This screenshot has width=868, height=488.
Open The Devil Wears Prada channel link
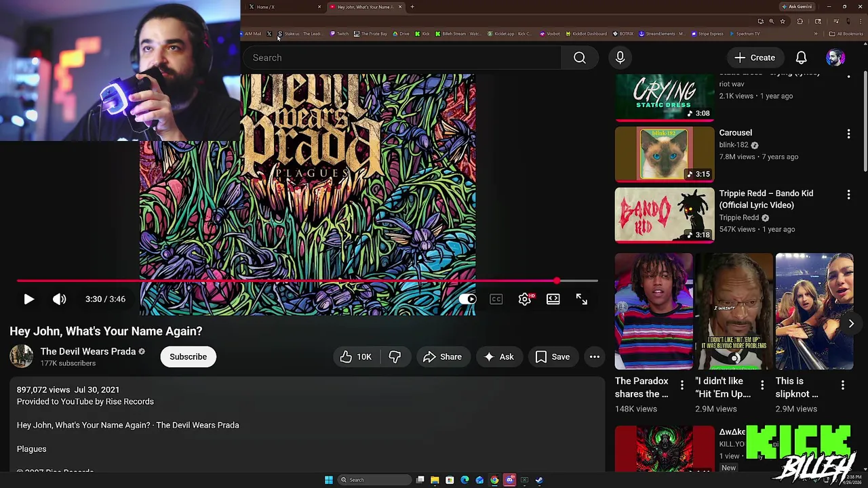click(x=88, y=351)
